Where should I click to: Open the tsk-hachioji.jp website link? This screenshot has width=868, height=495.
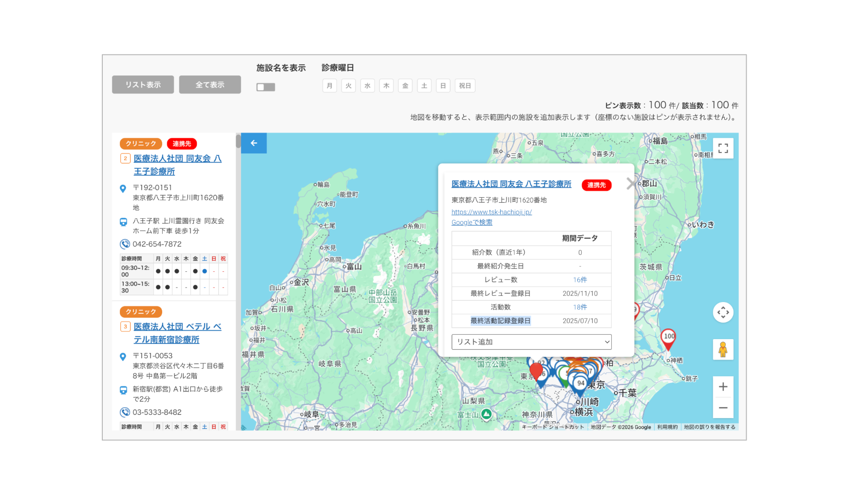pos(491,212)
